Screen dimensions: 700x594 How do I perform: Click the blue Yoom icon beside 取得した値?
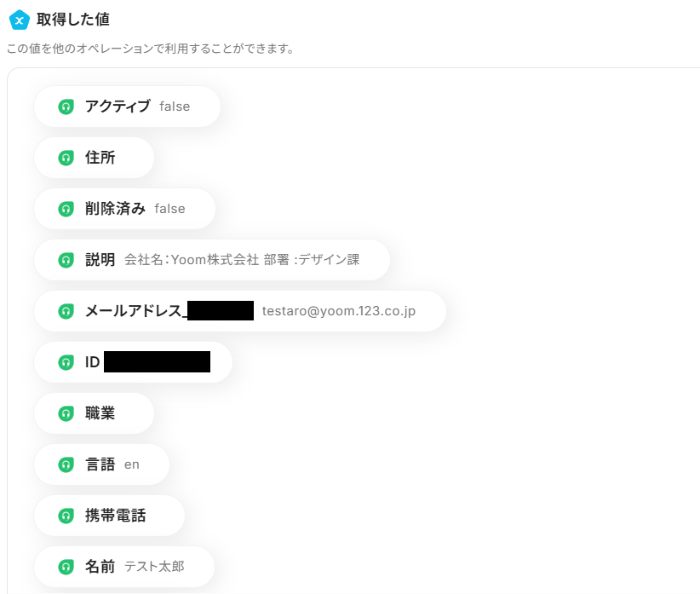[x=19, y=20]
